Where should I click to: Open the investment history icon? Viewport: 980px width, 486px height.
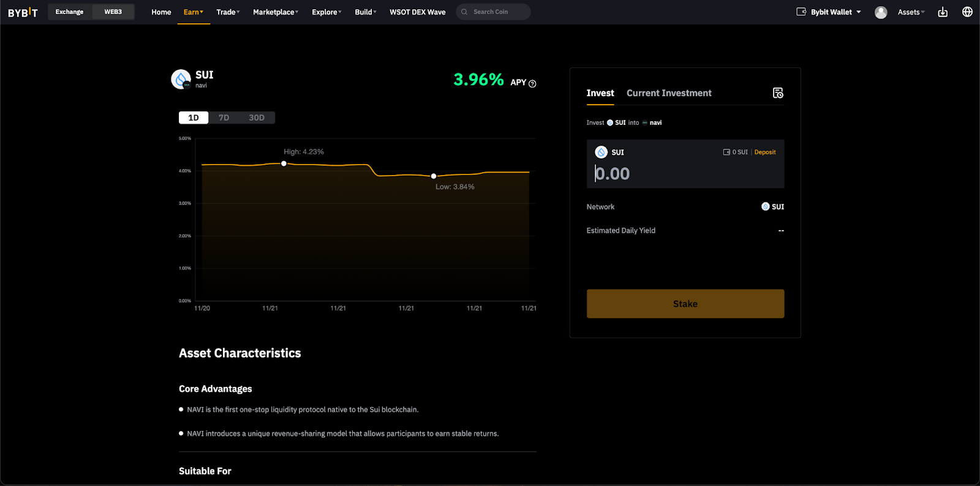coord(778,93)
